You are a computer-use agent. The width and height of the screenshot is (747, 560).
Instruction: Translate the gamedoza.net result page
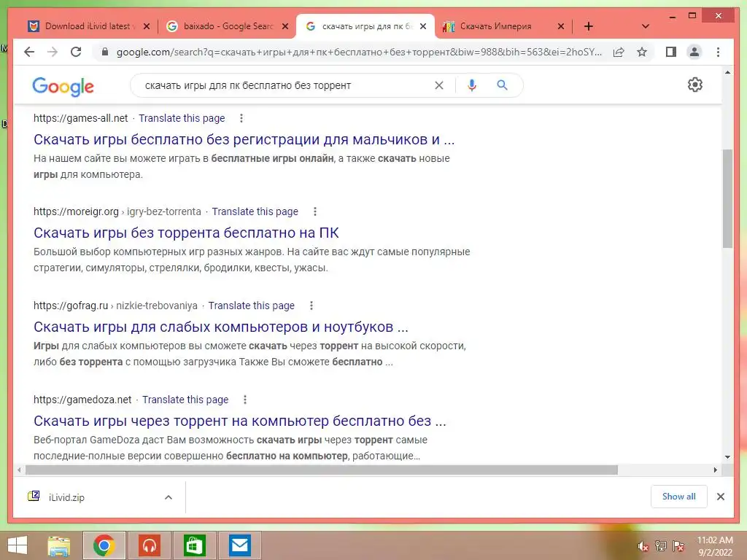(185, 400)
